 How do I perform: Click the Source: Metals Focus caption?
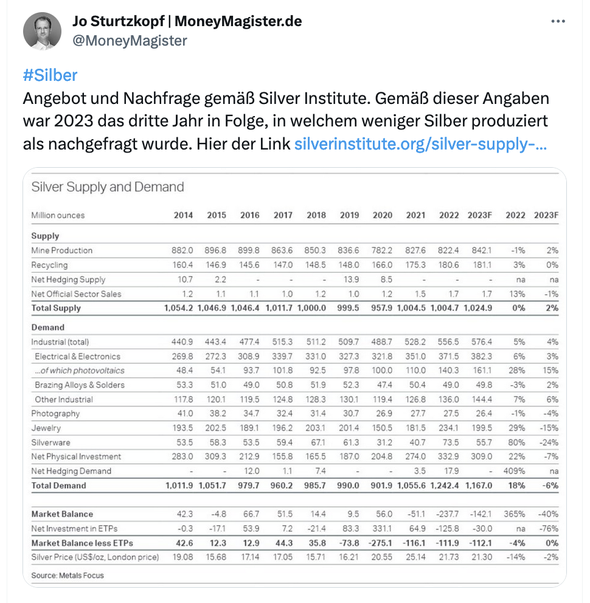(67, 575)
